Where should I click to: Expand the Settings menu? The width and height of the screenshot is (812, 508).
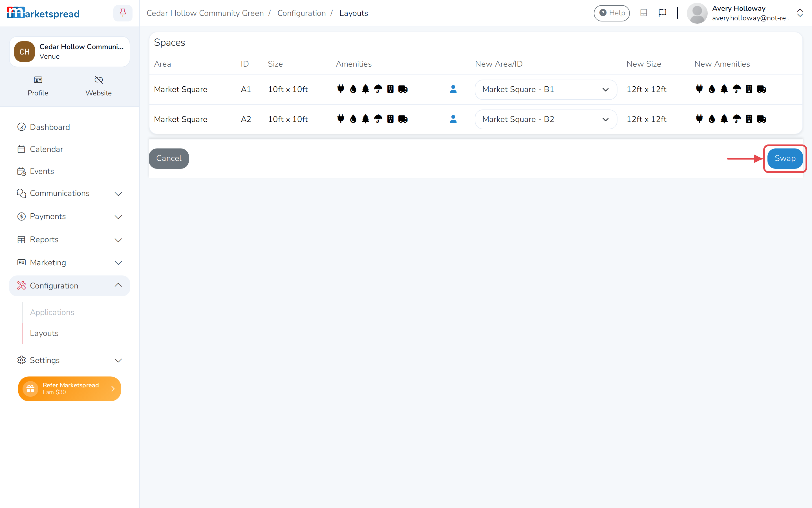69,360
